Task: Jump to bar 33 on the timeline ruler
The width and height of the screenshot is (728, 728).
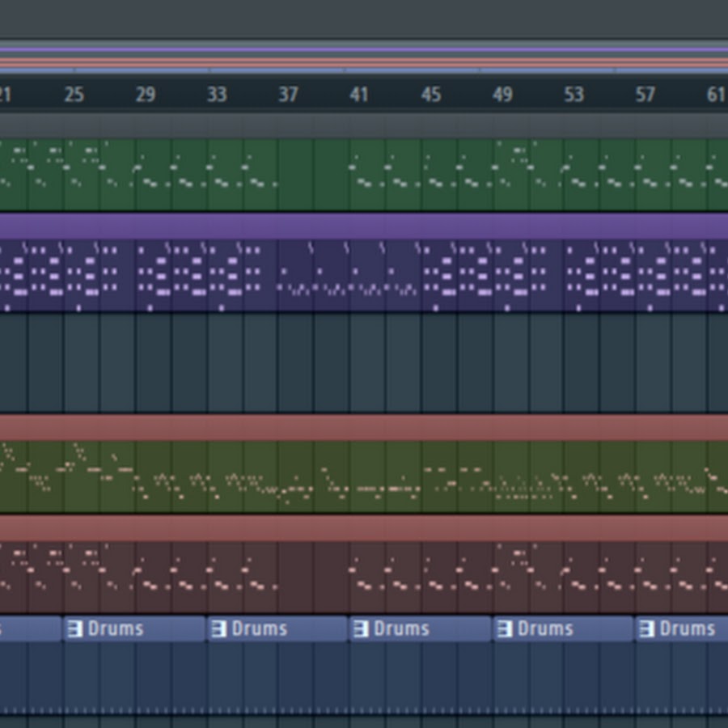Action: click(217, 95)
